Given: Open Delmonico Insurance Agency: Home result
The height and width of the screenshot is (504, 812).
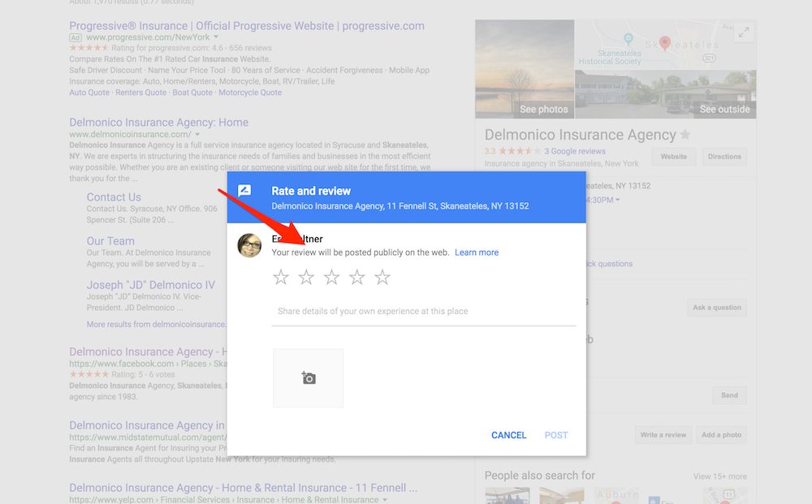Looking at the screenshot, I should 159,123.
